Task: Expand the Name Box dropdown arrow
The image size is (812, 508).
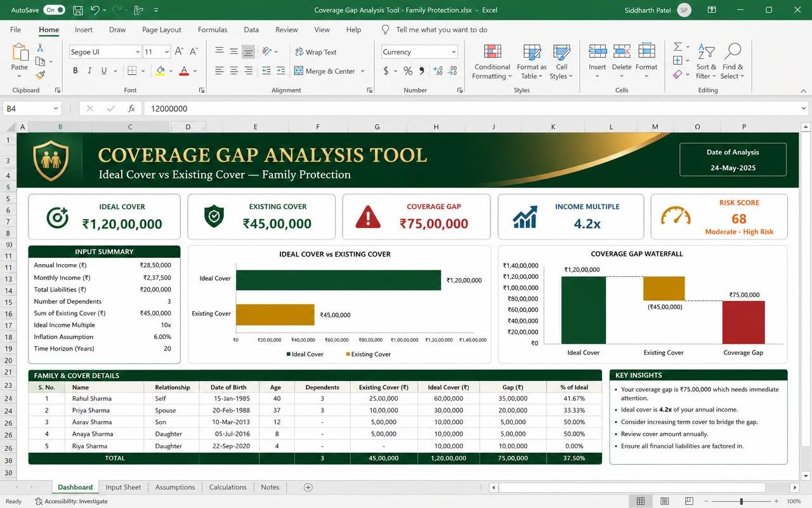Action: [55, 109]
